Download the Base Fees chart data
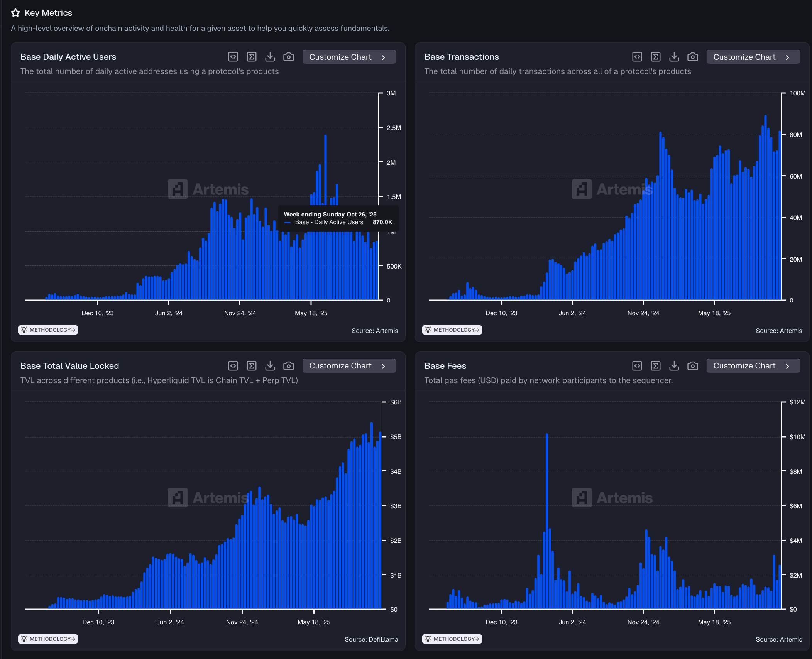This screenshot has width=812, height=659. pyautogui.click(x=674, y=366)
